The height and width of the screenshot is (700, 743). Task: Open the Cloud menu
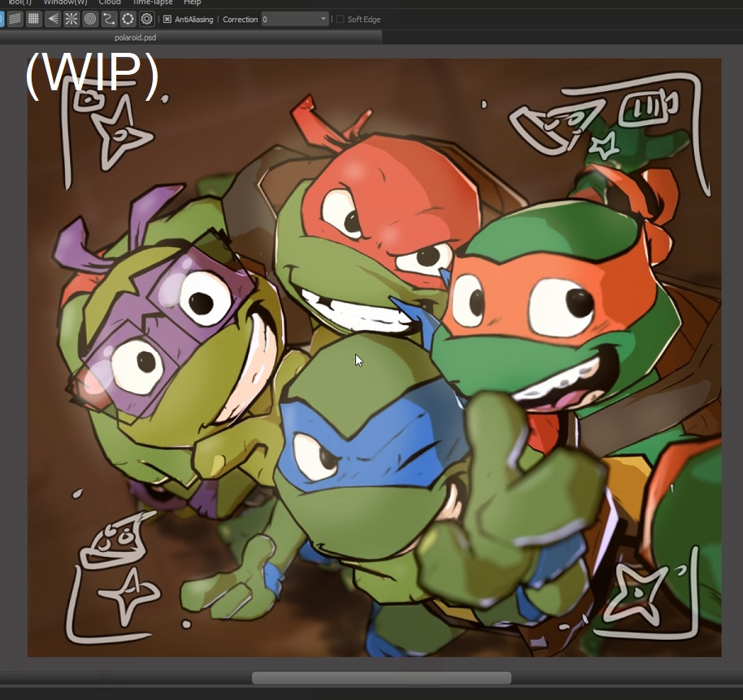click(110, 2)
